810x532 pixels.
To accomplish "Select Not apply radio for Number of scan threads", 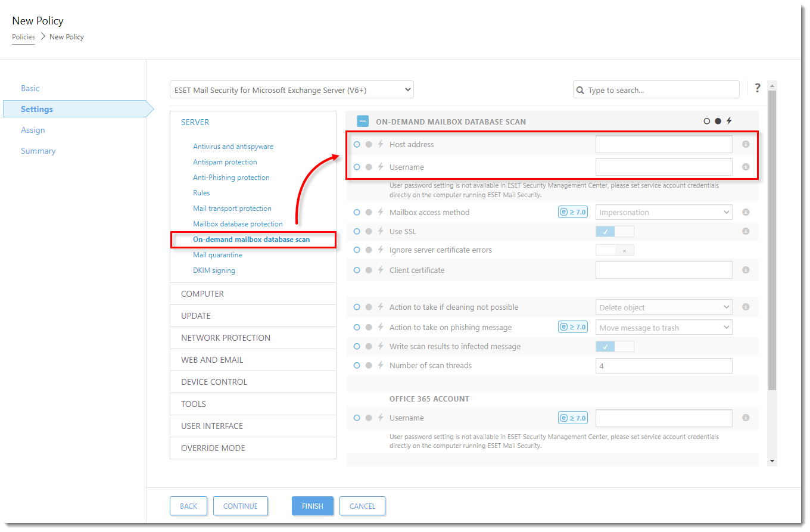I will [x=357, y=365].
